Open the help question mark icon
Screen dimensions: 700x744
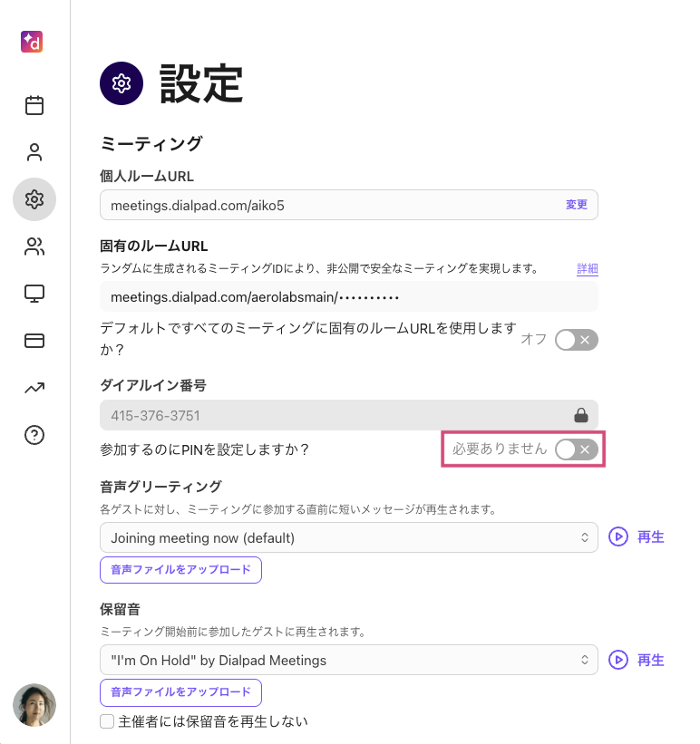click(34, 435)
